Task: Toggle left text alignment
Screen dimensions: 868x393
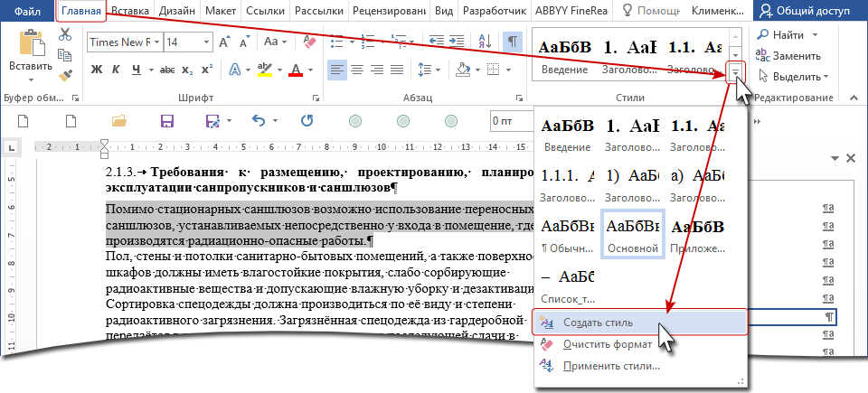Action: (x=336, y=70)
